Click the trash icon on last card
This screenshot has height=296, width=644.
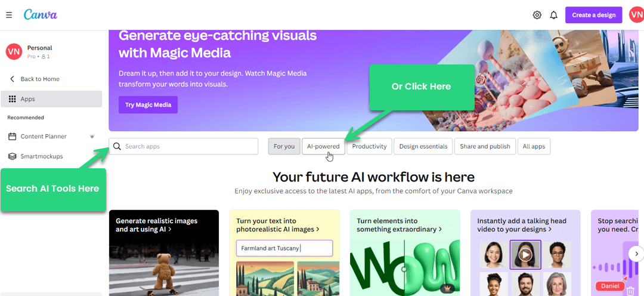(x=630, y=291)
